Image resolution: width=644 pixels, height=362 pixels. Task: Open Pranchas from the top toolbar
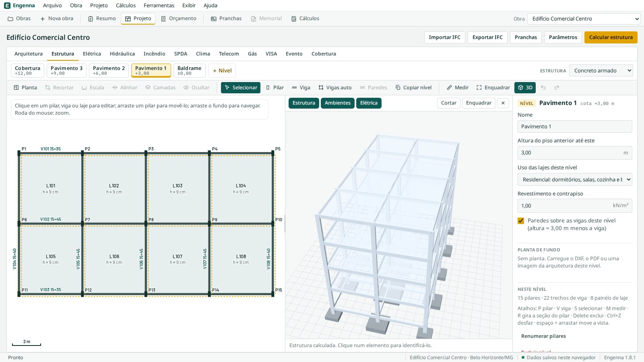pyautogui.click(x=226, y=19)
